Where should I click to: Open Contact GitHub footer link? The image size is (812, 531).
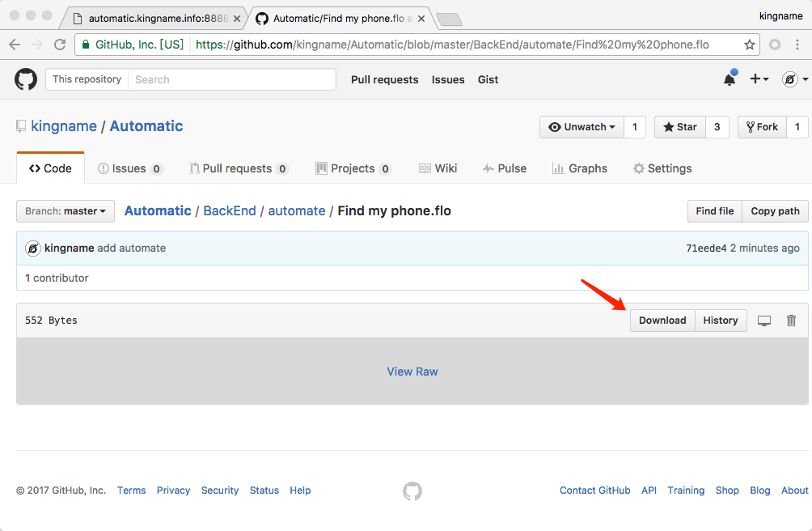[x=595, y=491]
